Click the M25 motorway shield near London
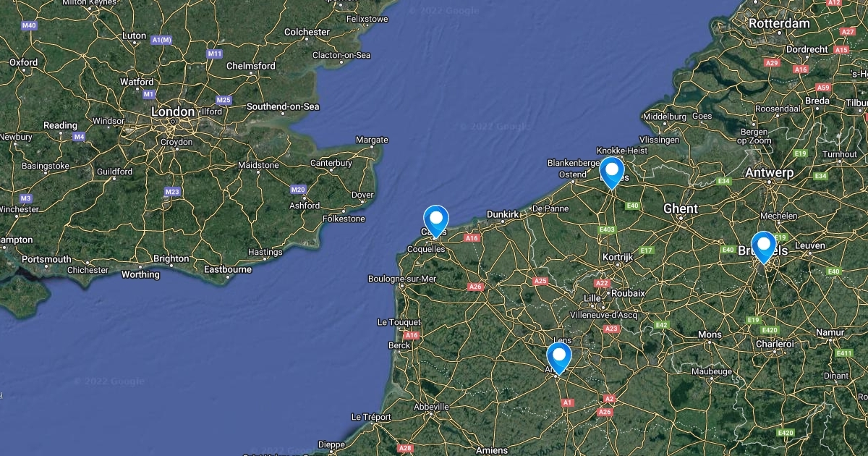This screenshot has height=456, width=868. tap(224, 101)
